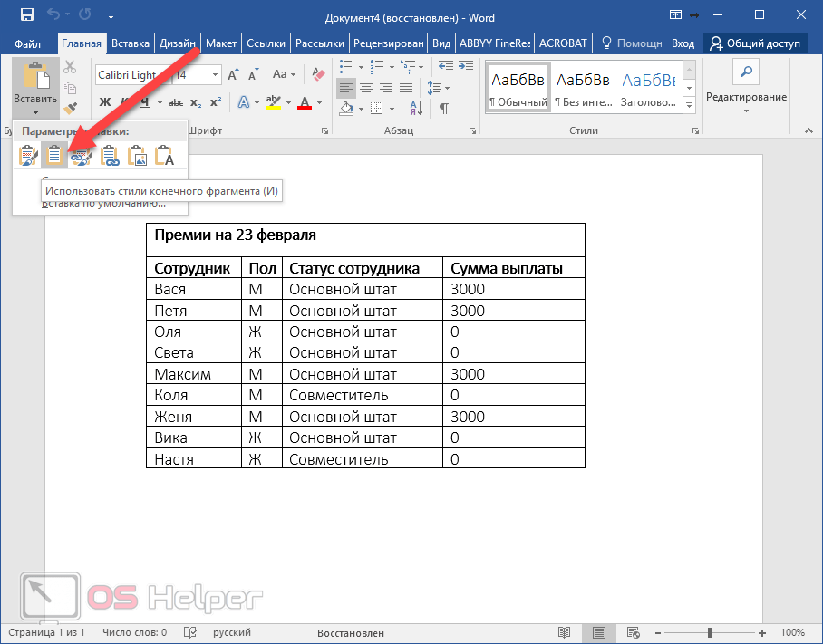The image size is (823, 644).
Task: Select Keep Text Only paste icon
Action: pyautogui.click(x=164, y=156)
